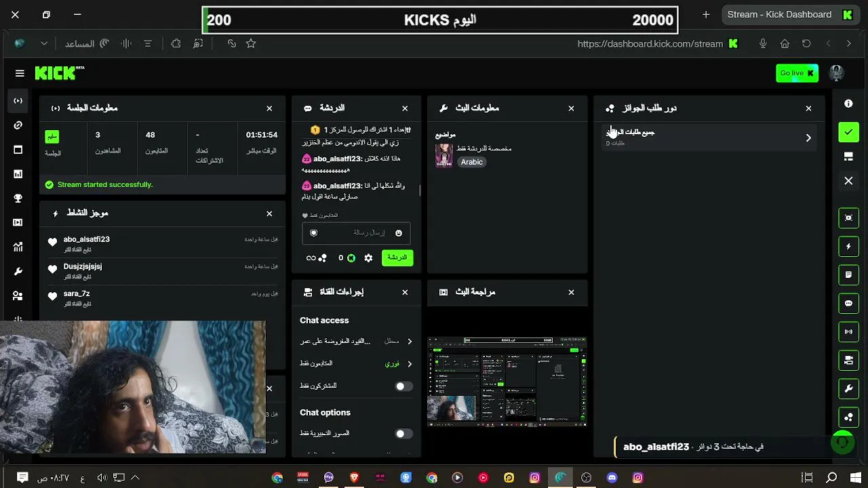868x488 pixels.
Task: Click the channel points icon below chat input
Action: 323,258
